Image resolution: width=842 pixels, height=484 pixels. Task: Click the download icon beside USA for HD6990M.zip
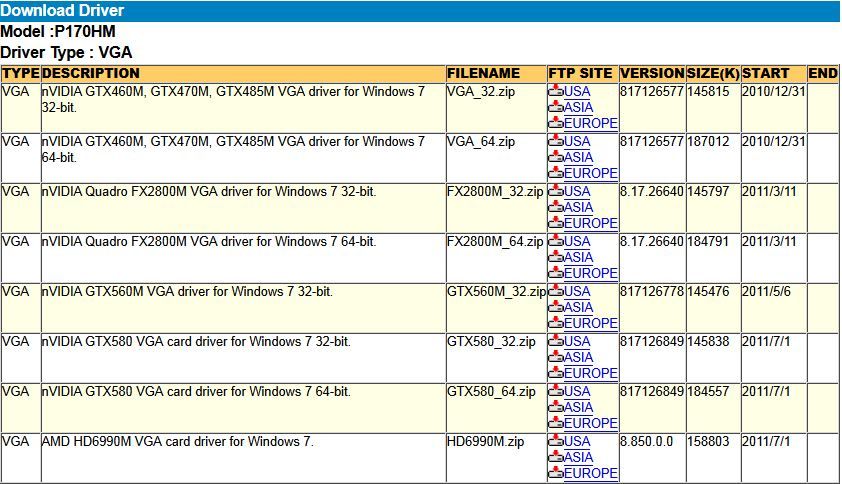tap(555, 440)
